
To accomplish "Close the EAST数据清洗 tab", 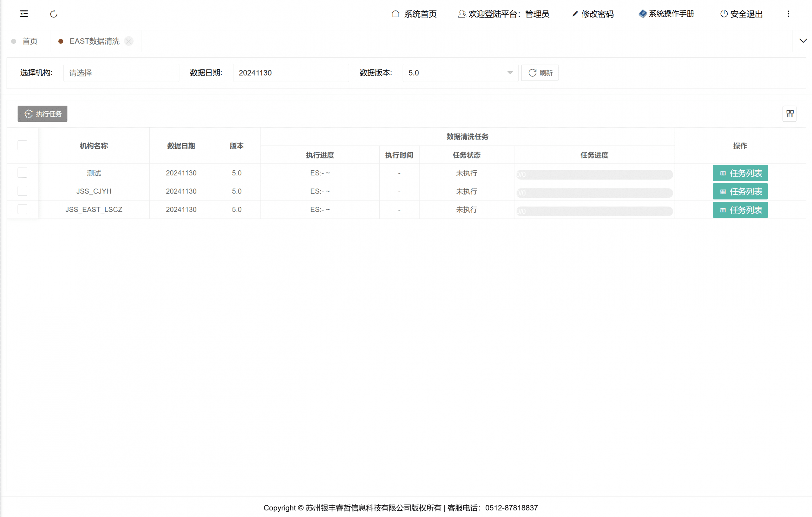I will tap(128, 41).
